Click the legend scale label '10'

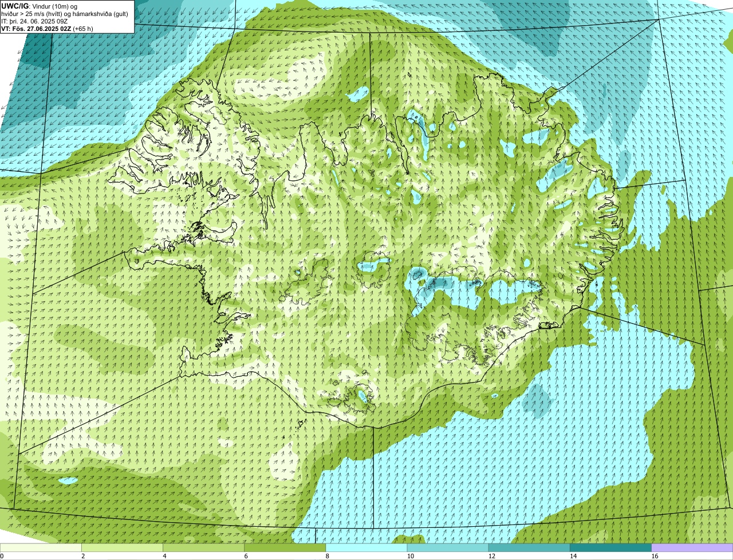410,556
